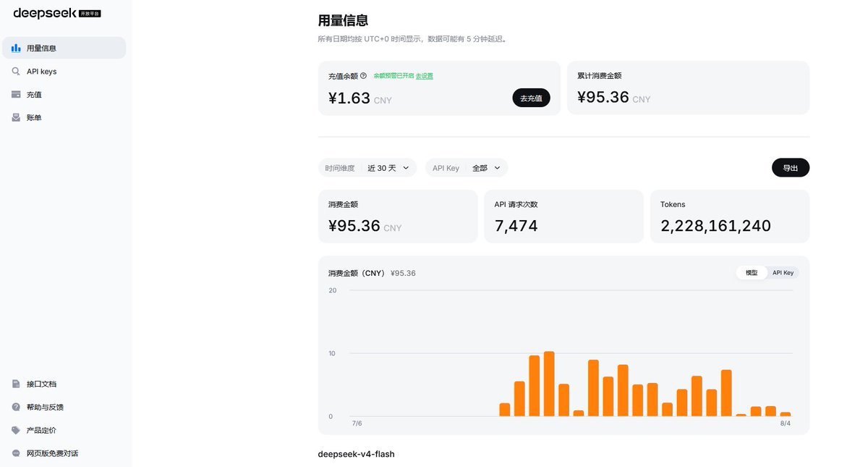
Task: Click the key icon beside API keys
Action: click(x=16, y=71)
